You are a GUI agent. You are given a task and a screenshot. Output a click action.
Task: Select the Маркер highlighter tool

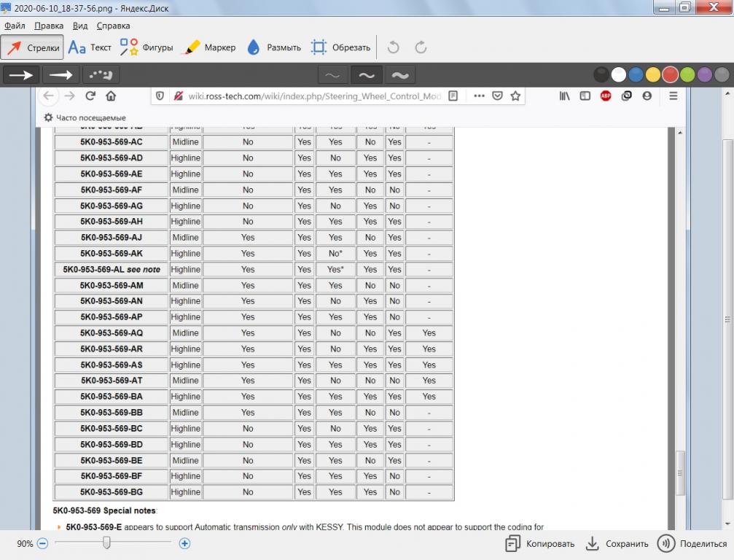click(210, 47)
